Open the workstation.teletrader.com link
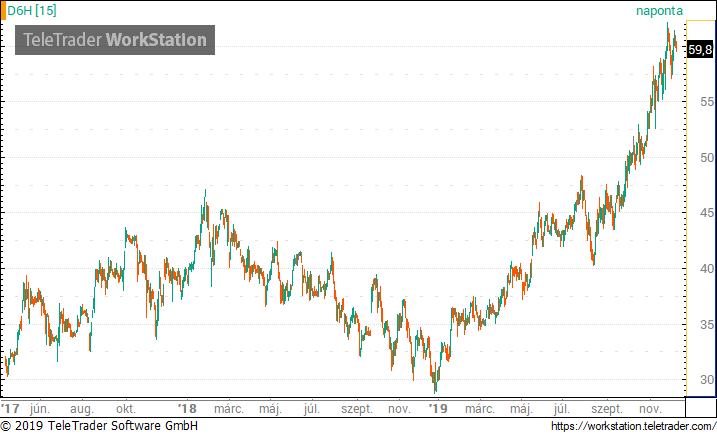Screen dimensions: 717x435 point(633,426)
